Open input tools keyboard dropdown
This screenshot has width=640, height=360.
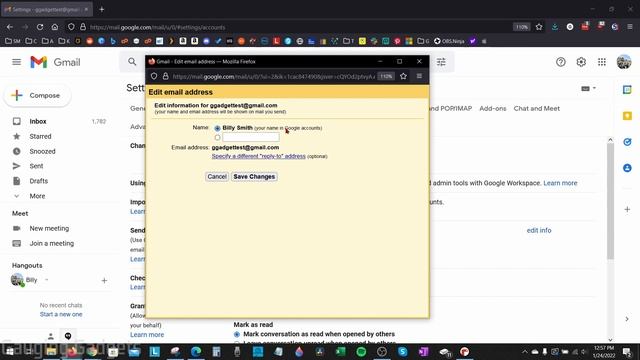tap(588, 89)
